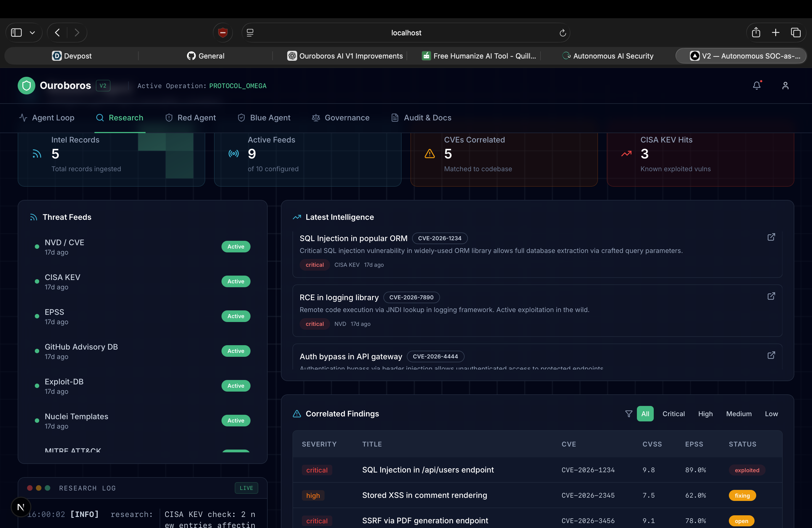The width and height of the screenshot is (812, 528).
Task: Click the Ouroboros shield logo
Action: [27, 86]
